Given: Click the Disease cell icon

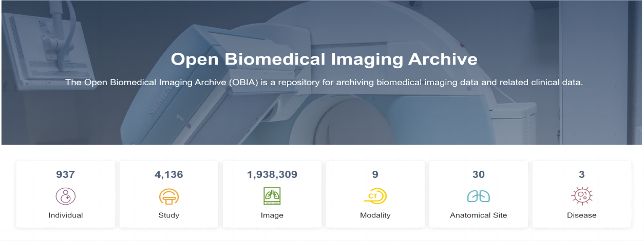Looking at the screenshot, I should 582,196.
